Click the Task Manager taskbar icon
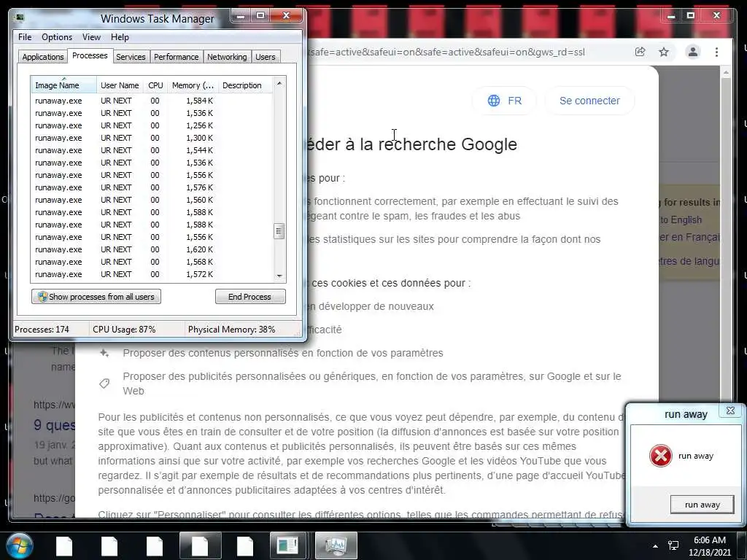The height and width of the screenshot is (560, 747). 336,545
